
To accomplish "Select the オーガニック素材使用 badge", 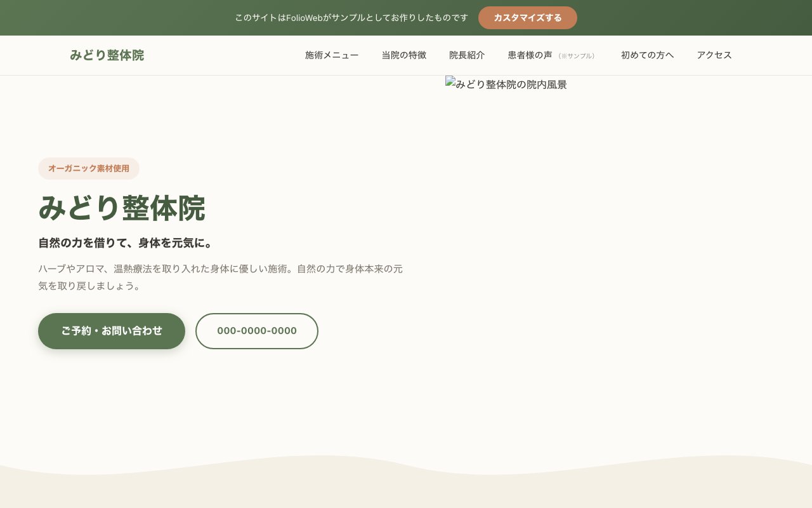I will (89, 168).
